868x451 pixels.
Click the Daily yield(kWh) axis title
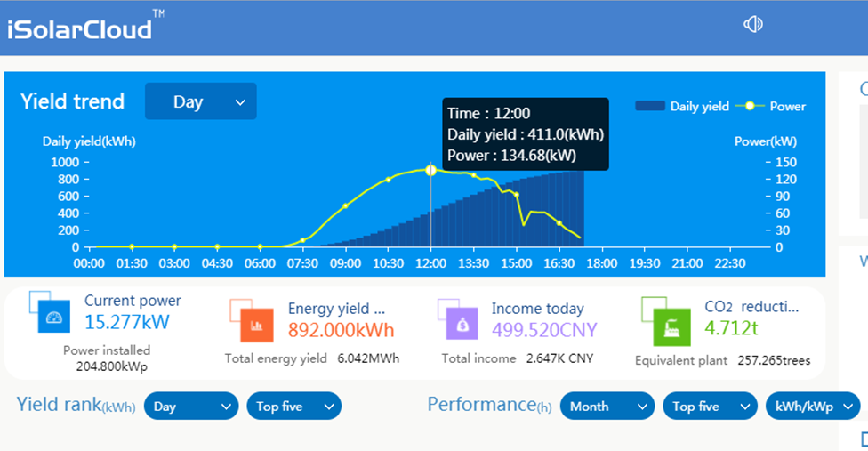point(89,141)
